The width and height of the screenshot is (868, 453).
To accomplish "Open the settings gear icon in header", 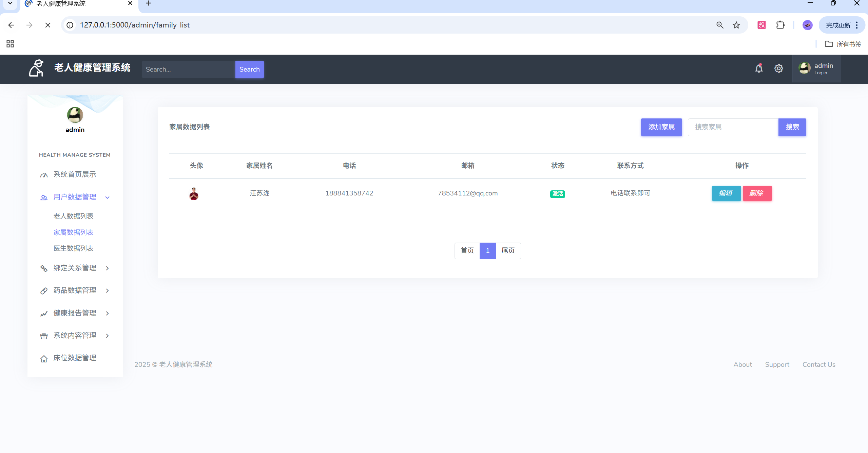I will click(778, 69).
